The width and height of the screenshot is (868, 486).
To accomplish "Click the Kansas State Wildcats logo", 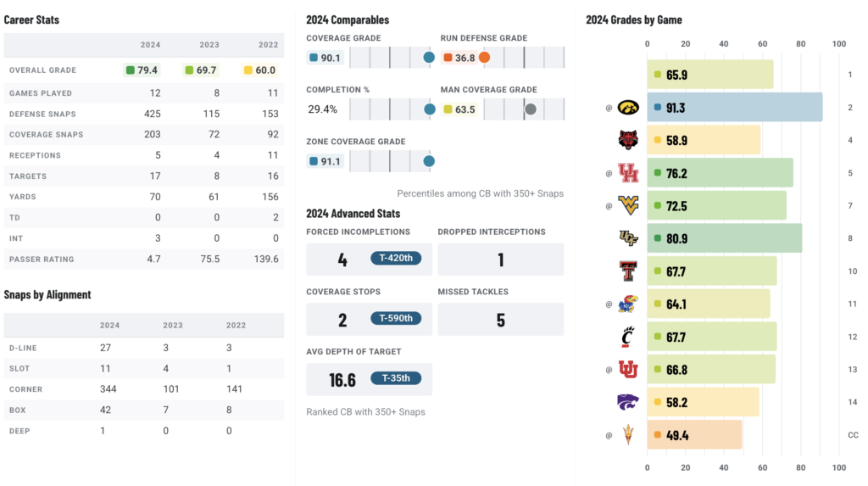I will 628,402.
